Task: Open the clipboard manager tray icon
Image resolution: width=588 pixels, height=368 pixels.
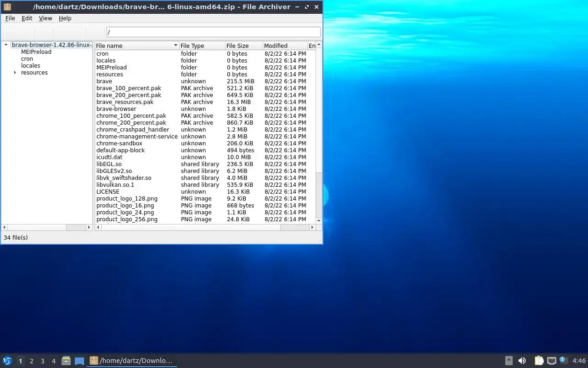Action: 539,361
